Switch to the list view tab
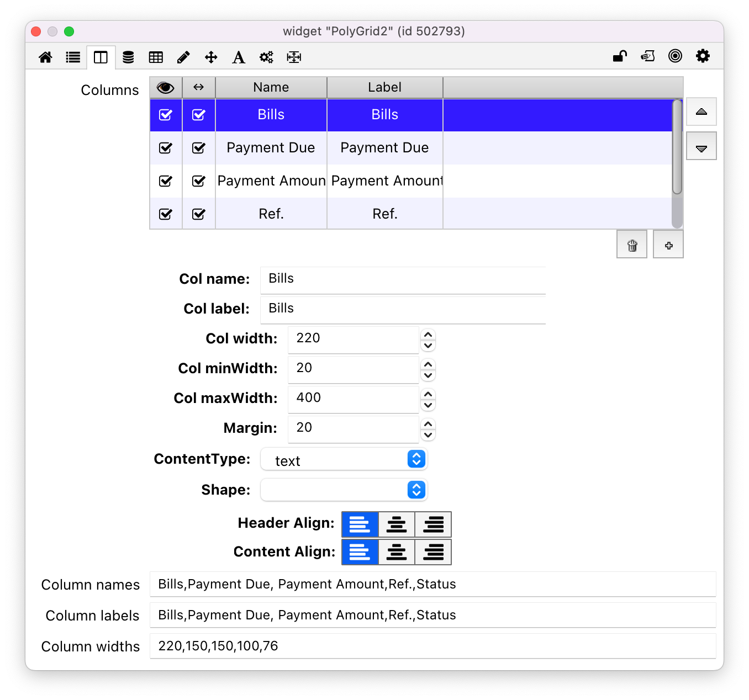 point(73,57)
